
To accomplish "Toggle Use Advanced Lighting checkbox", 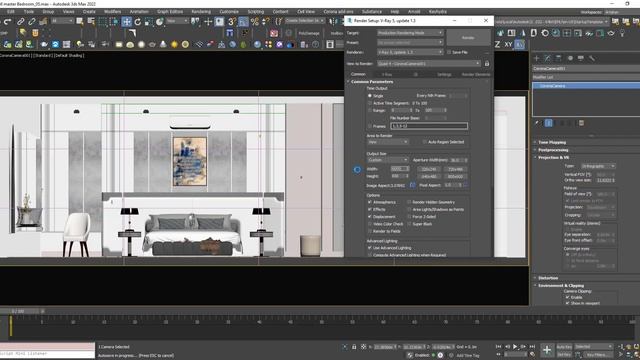I will [x=370, y=248].
